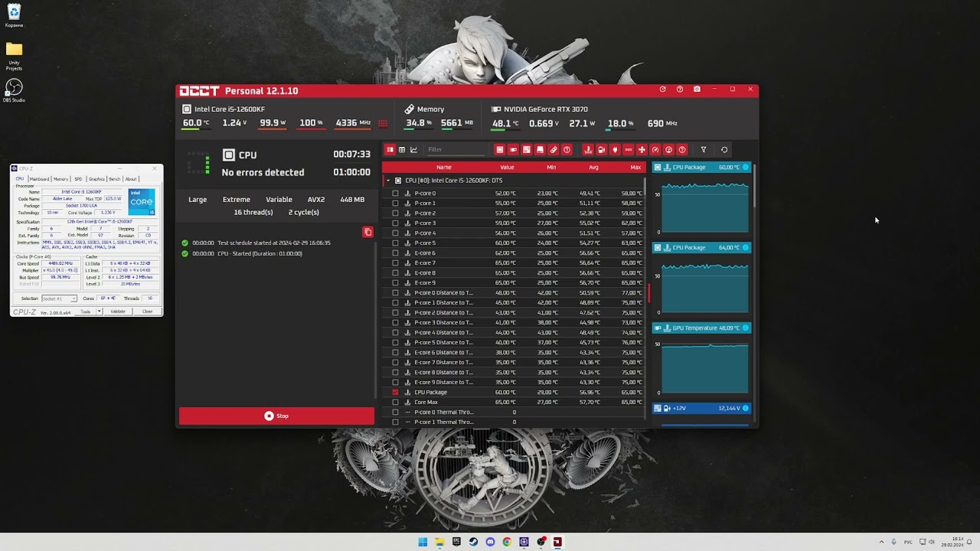Viewport: 980px width, 551px height.
Task: Click the graphs panel vertical scrollbar
Action: (x=755, y=185)
